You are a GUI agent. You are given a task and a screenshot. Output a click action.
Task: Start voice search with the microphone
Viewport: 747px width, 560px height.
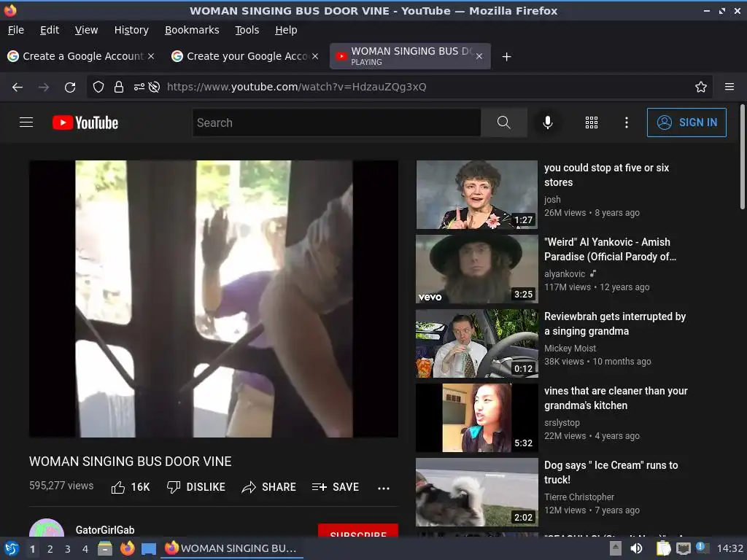548,122
